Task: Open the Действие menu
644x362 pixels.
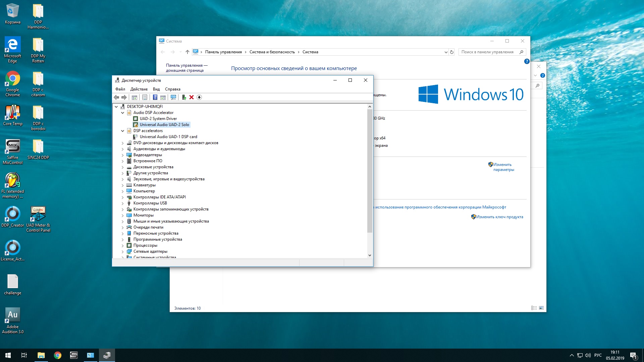Action: tap(139, 89)
